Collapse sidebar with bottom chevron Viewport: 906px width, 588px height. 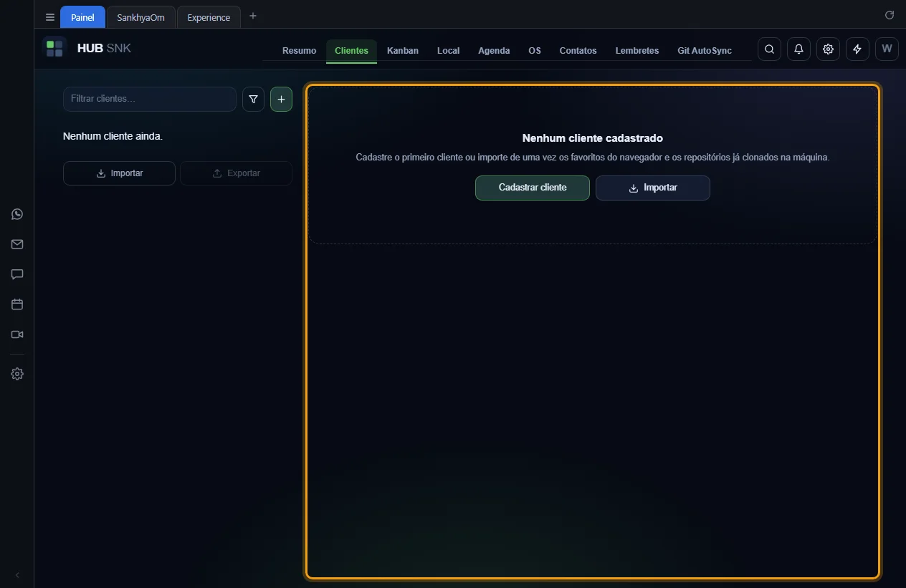click(x=17, y=575)
